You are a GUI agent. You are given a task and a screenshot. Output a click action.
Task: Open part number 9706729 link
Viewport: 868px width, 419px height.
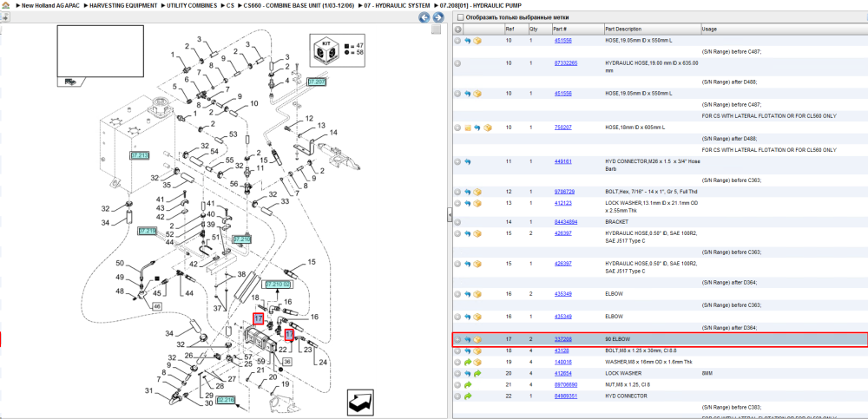(565, 192)
